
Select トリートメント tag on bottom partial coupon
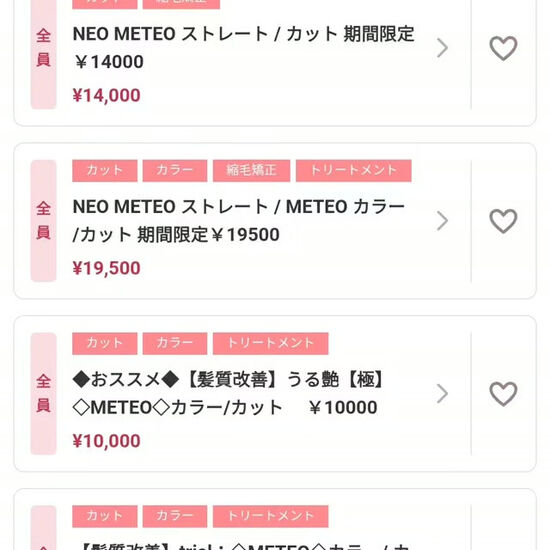[270, 516]
